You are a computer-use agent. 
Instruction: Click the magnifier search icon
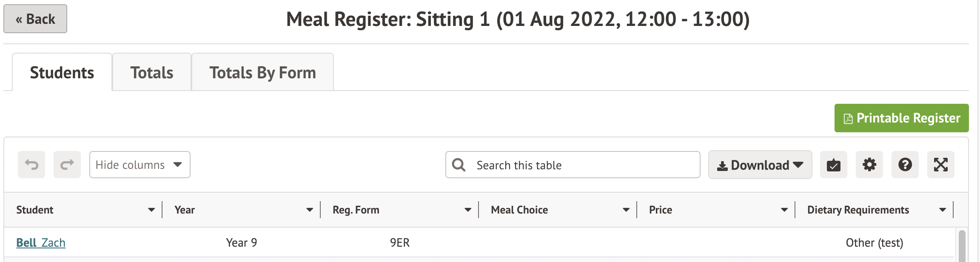459,165
